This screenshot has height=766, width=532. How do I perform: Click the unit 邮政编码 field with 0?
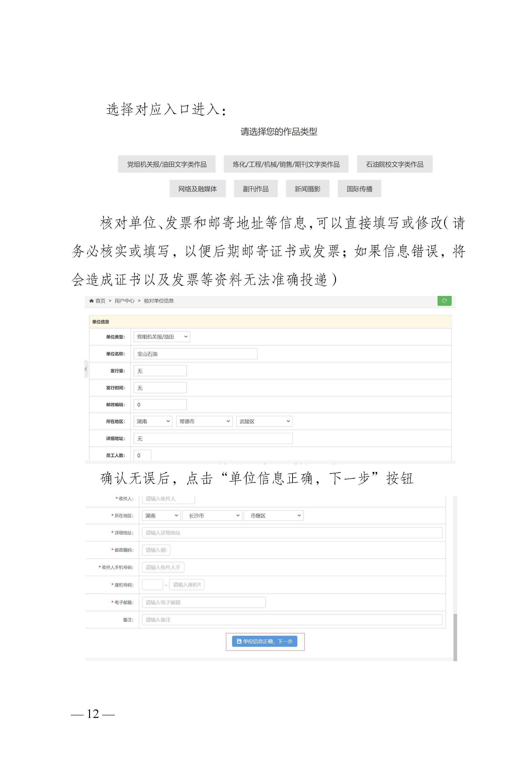pyautogui.click(x=160, y=404)
